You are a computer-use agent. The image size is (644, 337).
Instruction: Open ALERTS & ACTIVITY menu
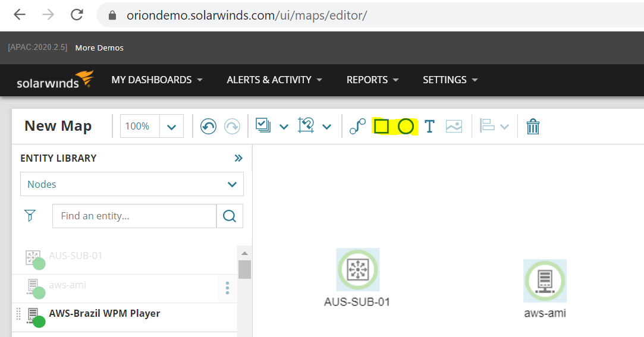274,80
